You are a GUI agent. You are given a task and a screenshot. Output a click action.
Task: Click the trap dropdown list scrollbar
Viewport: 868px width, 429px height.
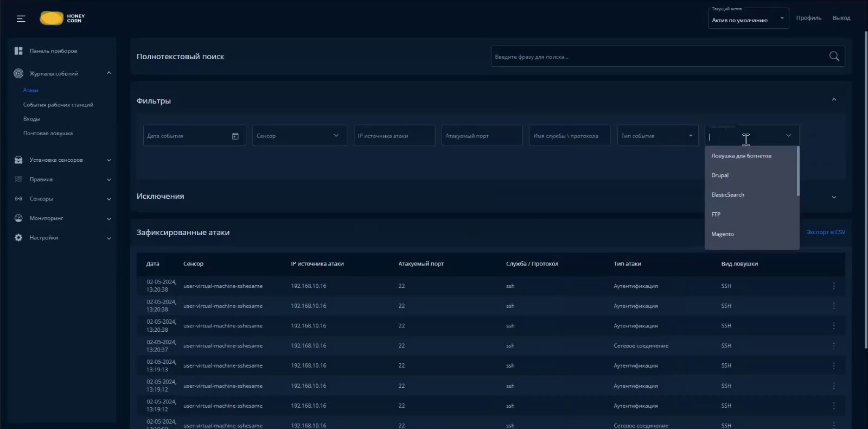click(x=798, y=171)
